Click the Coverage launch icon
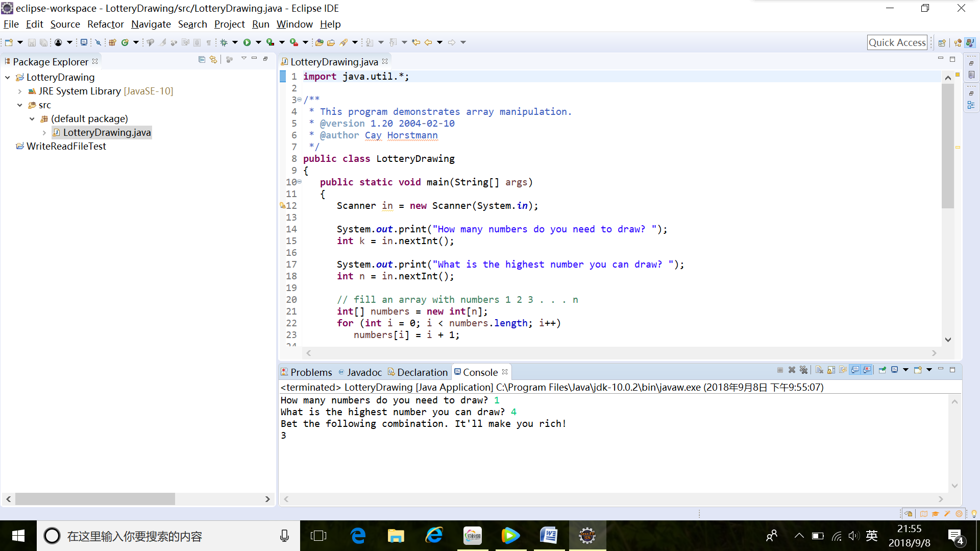Image resolution: width=980 pixels, height=551 pixels. [271, 42]
